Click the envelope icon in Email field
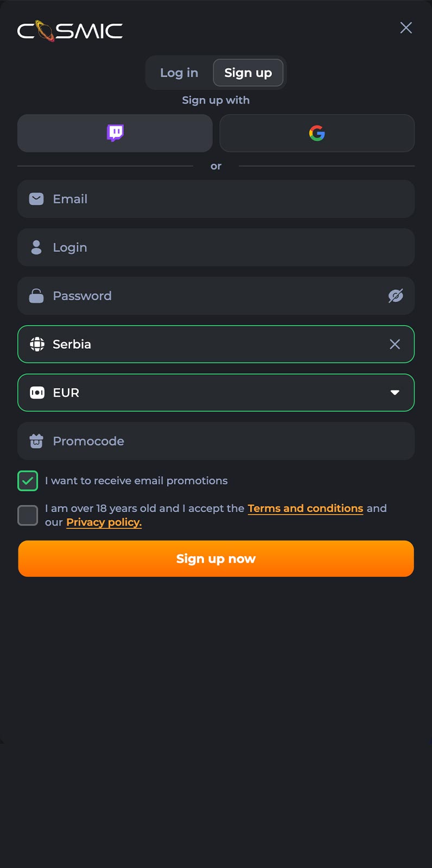This screenshot has width=432, height=868. (36, 199)
